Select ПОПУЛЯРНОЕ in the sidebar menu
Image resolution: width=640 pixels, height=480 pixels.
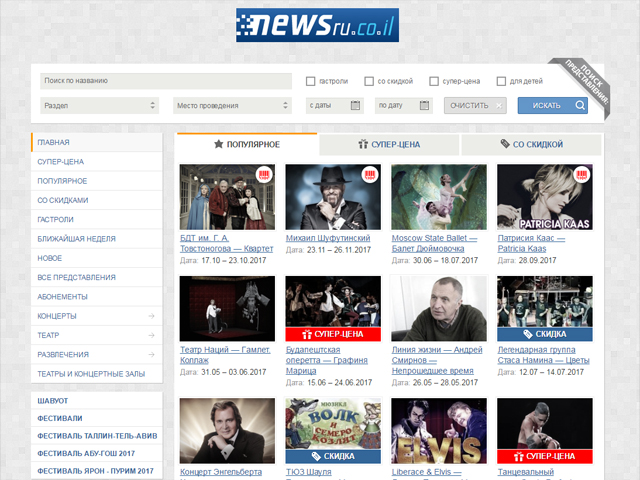click(97, 181)
